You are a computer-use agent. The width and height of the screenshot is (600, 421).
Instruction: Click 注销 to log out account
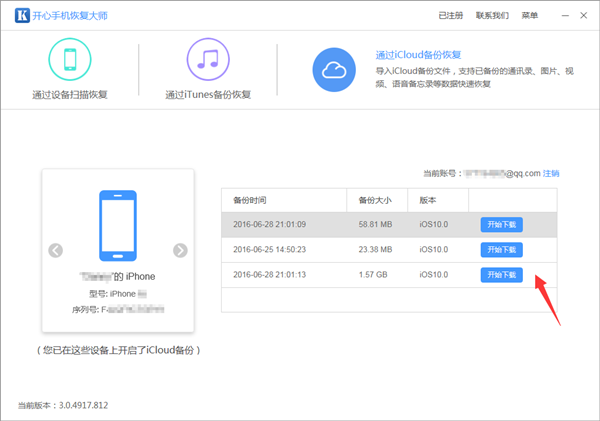(x=551, y=173)
